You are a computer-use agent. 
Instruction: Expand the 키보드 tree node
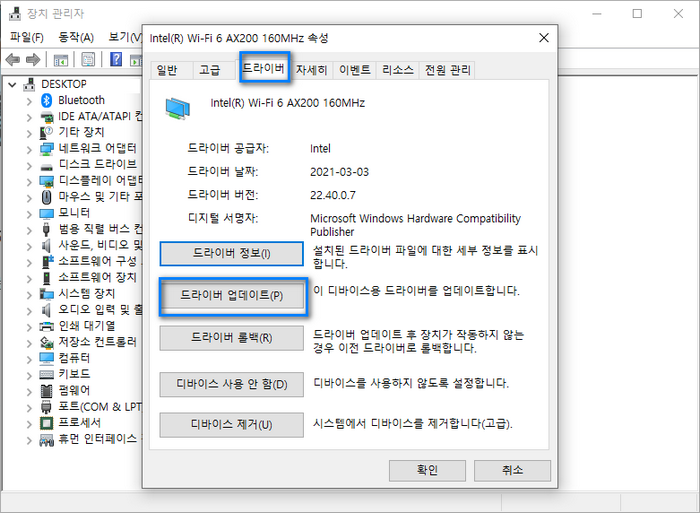click(29, 375)
